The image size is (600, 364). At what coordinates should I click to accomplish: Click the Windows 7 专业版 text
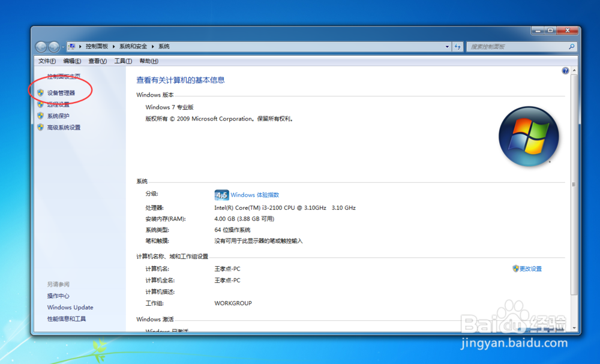170,107
